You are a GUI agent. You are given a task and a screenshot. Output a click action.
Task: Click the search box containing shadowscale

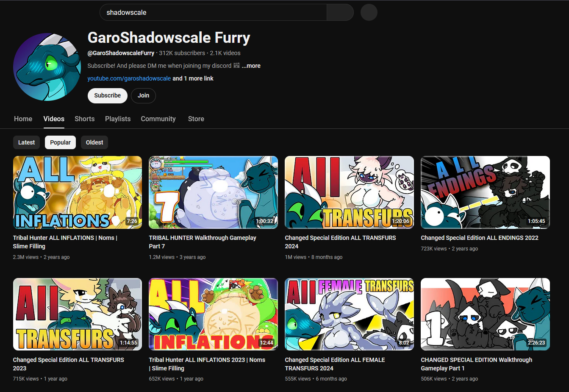[x=213, y=12]
